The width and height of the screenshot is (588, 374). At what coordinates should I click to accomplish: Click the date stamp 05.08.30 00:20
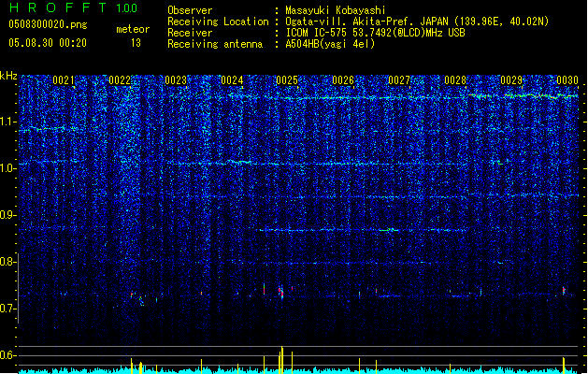48,43
